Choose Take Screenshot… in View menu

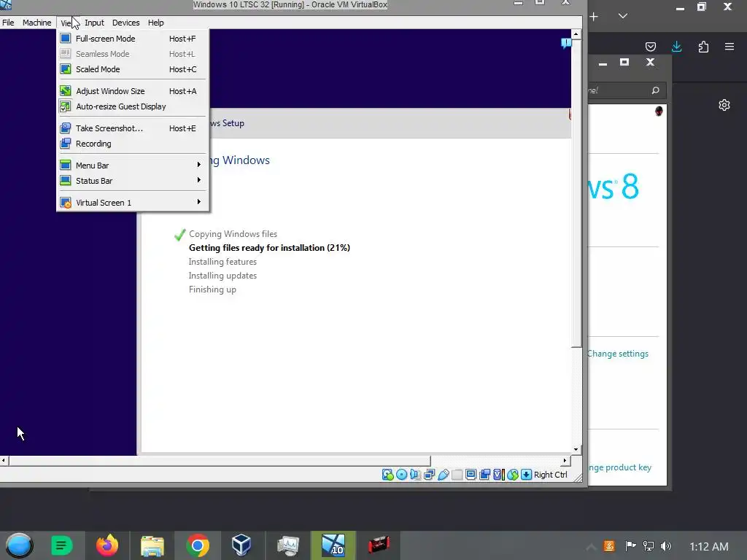point(133,128)
